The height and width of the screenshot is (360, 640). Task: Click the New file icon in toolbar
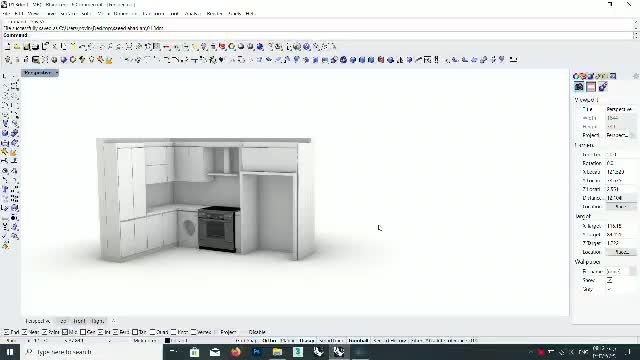pyautogui.click(x=8, y=47)
